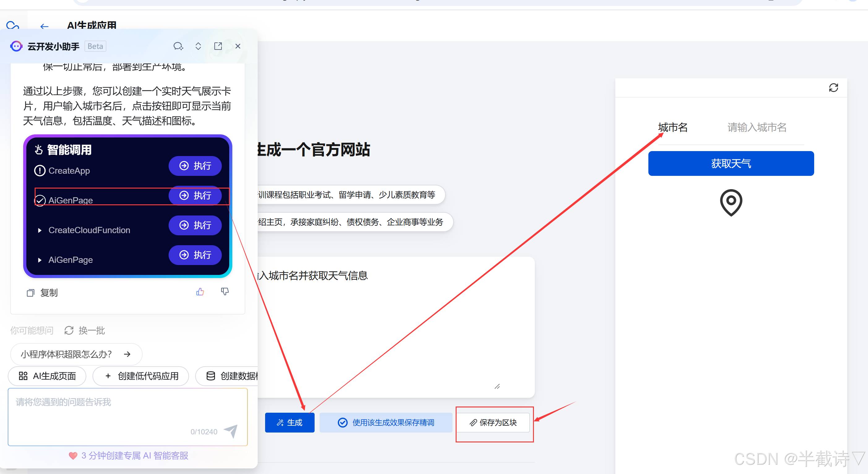Click the checked AiGenPage status icon

pyautogui.click(x=40, y=200)
